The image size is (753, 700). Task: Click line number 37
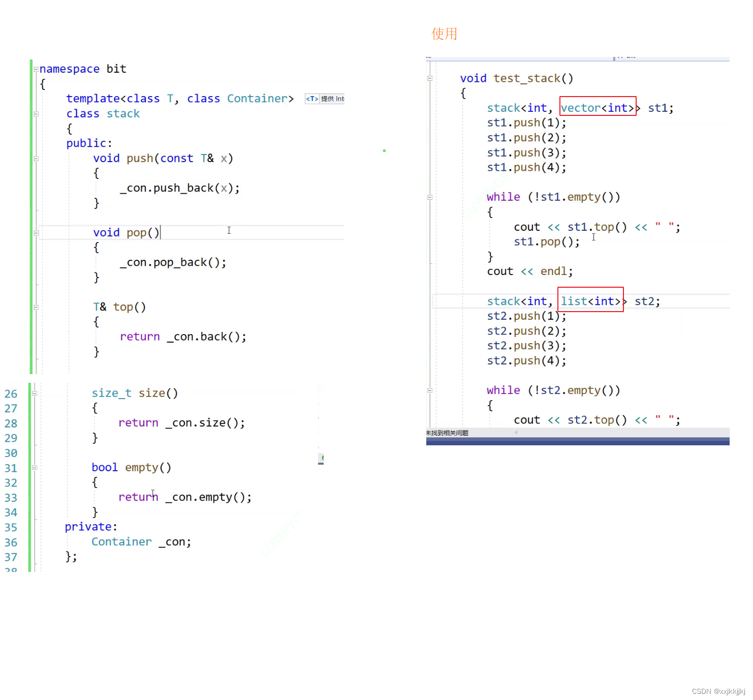pyautogui.click(x=11, y=557)
